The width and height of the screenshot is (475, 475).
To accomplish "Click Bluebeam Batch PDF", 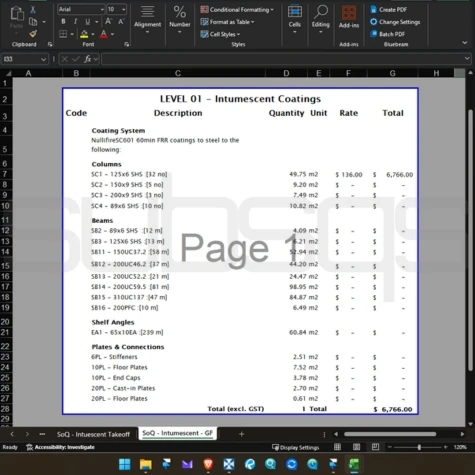I will click(388, 34).
